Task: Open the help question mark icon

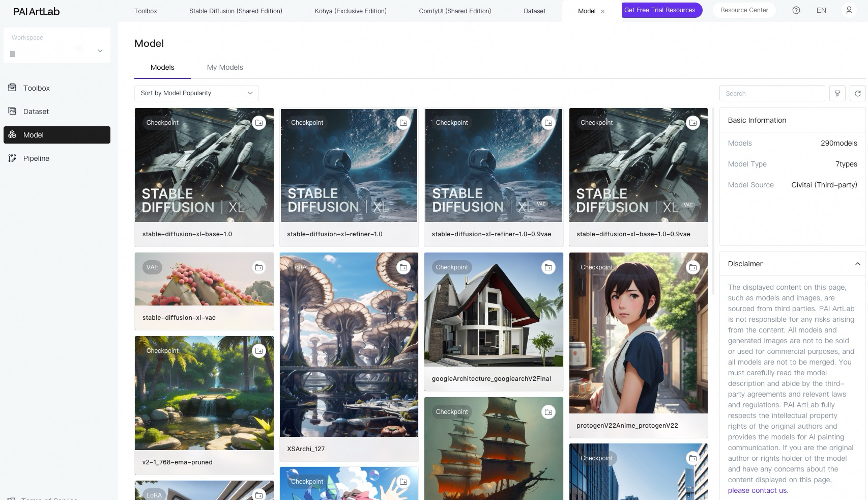Action: 796,10
